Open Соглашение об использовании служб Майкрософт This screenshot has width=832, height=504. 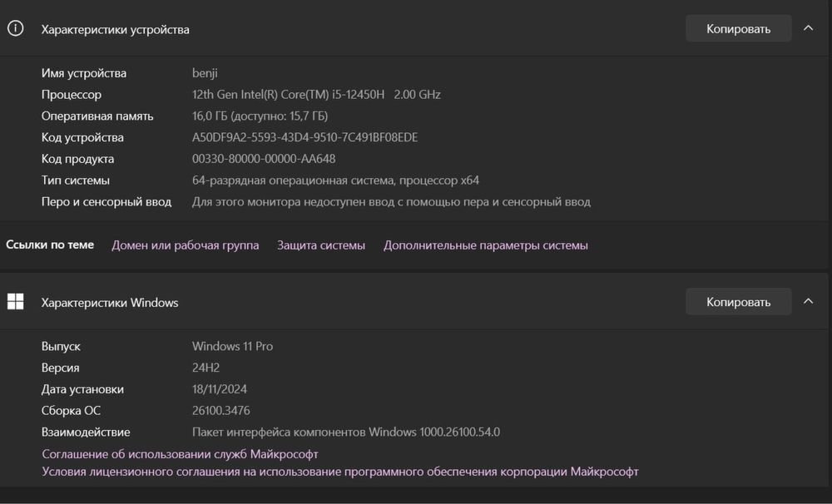180,454
